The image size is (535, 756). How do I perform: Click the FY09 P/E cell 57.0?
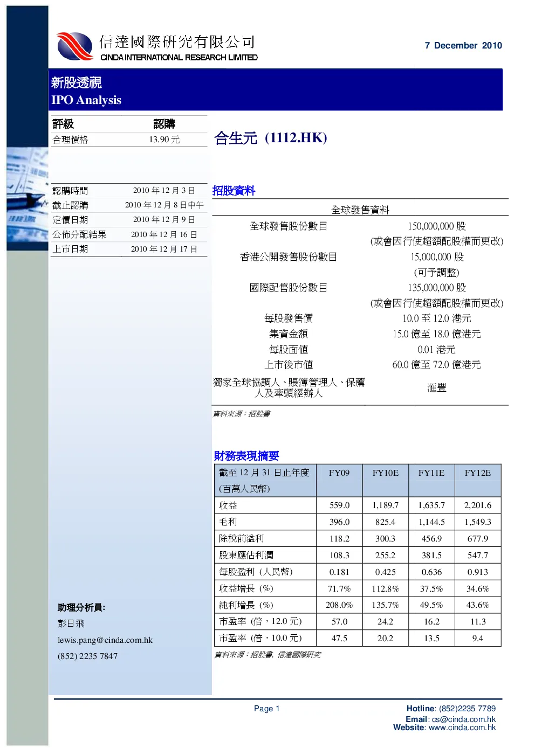tap(339, 622)
